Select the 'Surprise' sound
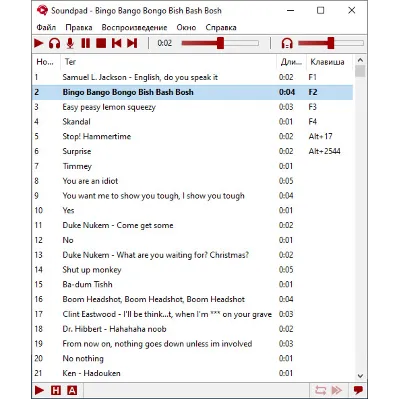This screenshot has height=400, width=400. [193, 151]
